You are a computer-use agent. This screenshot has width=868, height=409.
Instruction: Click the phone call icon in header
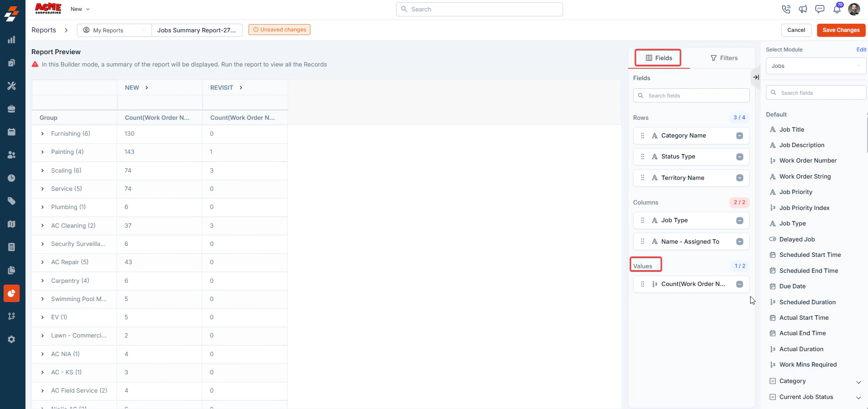tap(786, 9)
